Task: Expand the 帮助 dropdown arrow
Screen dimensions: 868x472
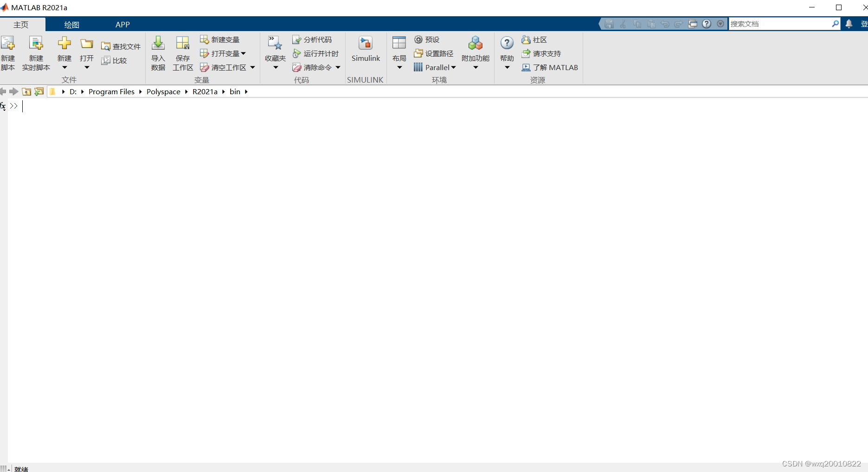Action: click(x=507, y=68)
